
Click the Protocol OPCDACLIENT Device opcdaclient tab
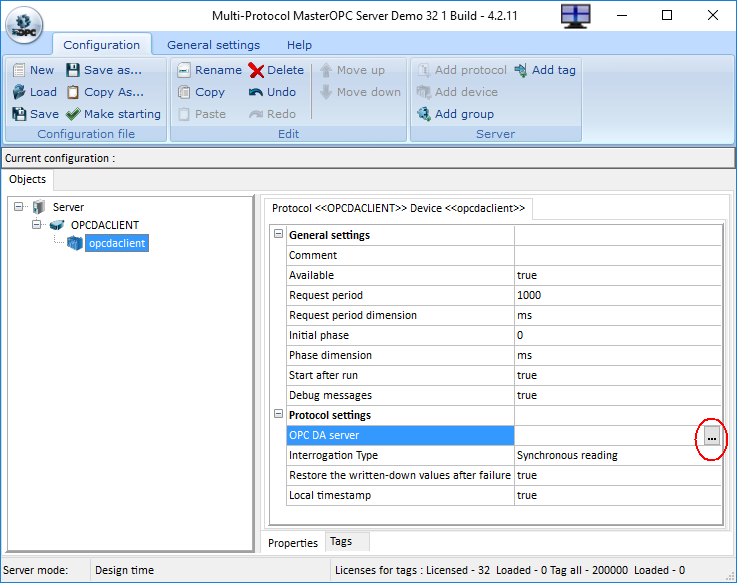[x=398, y=208]
